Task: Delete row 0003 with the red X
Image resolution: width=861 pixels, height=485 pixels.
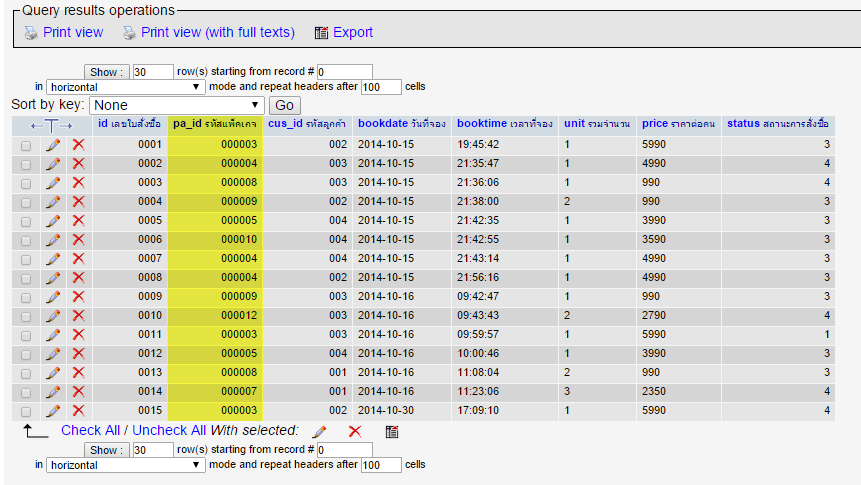Action: tap(79, 183)
